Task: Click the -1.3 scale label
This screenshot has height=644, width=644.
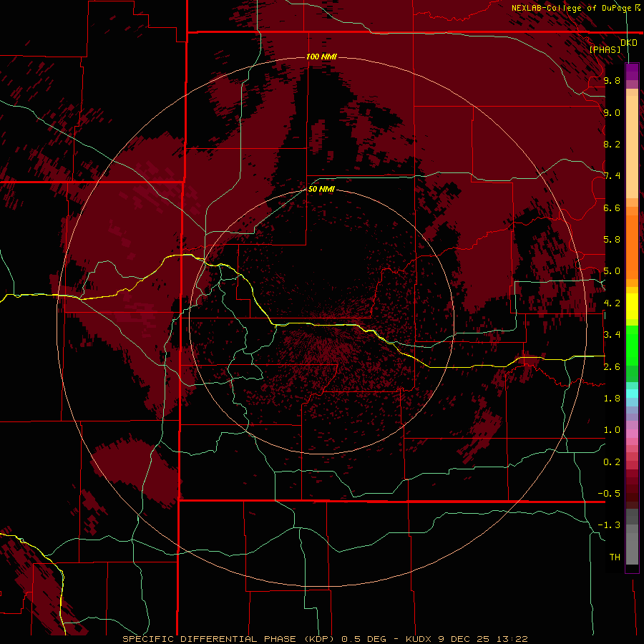Action: click(x=609, y=525)
